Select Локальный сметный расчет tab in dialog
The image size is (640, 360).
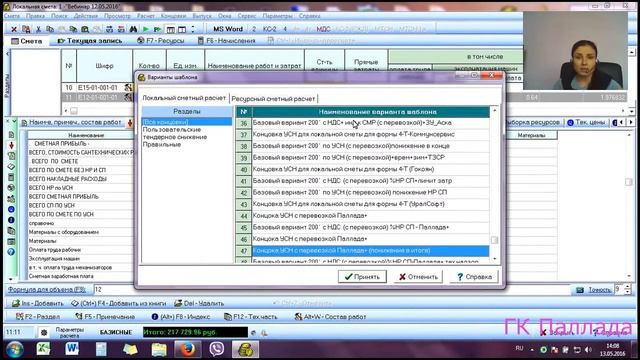click(x=184, y=98)
